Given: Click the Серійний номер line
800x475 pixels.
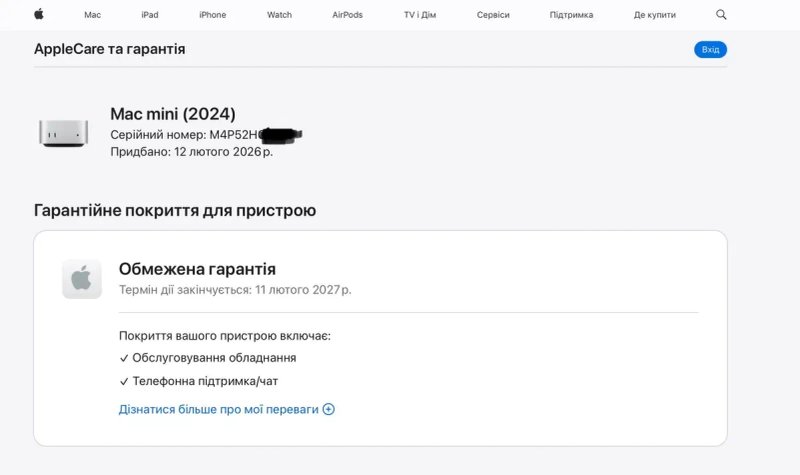Looking at the screenshot, I should (x=206, y=135).
